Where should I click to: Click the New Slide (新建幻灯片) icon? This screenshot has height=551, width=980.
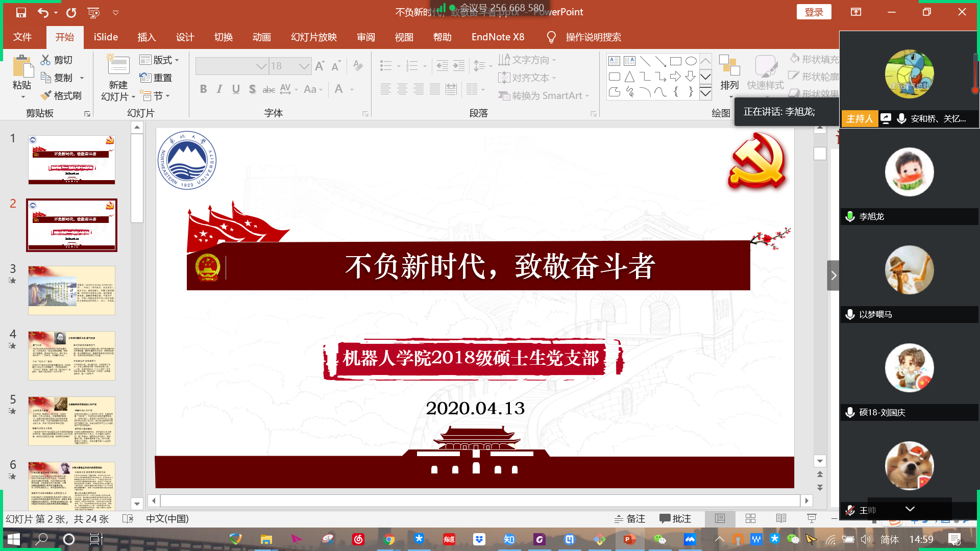[x=118, y=66]
